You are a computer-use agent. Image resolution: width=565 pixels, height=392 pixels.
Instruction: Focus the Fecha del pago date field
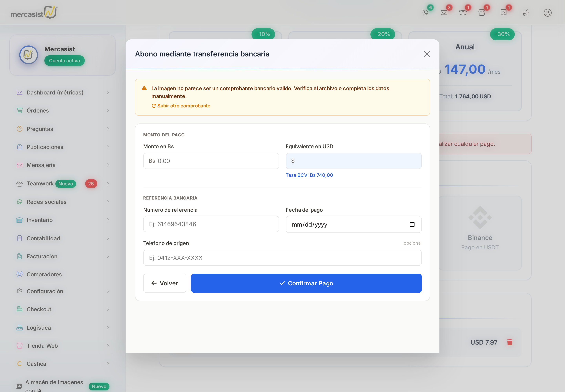pos(353,224)
